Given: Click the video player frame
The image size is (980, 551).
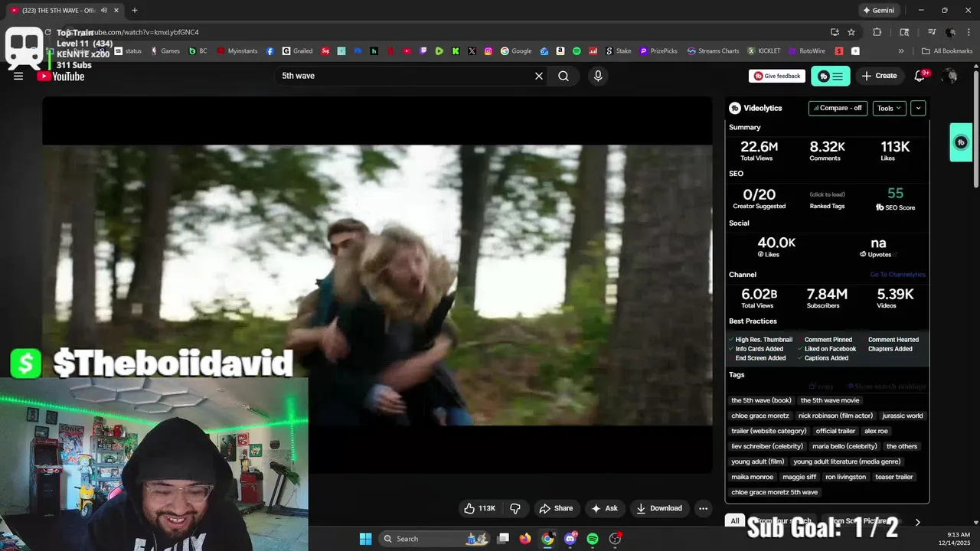Looking at the screenshot, I should point(377,285).
